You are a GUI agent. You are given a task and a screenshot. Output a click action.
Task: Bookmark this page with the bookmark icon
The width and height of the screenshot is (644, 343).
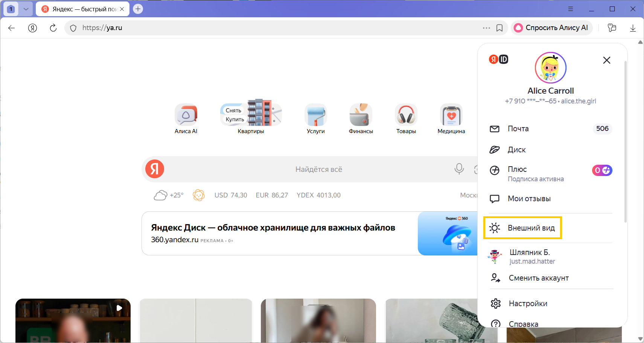[x=499, y=28]
